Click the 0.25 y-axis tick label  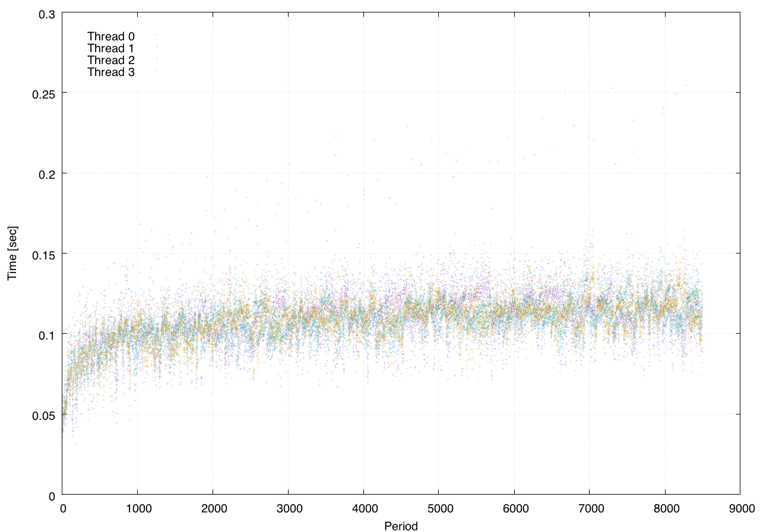pyautogui.click(x=44, y=93)
